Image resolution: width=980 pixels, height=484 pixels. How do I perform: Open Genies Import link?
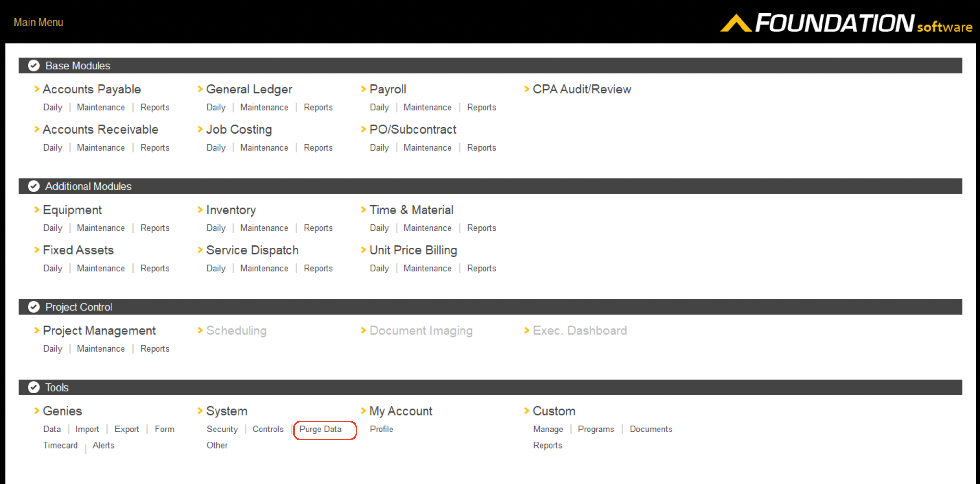click(87, 429)
